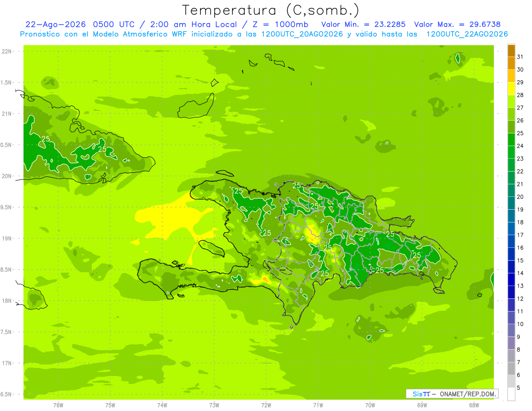Select the blue 16 degree legend color

pos(511,242)
